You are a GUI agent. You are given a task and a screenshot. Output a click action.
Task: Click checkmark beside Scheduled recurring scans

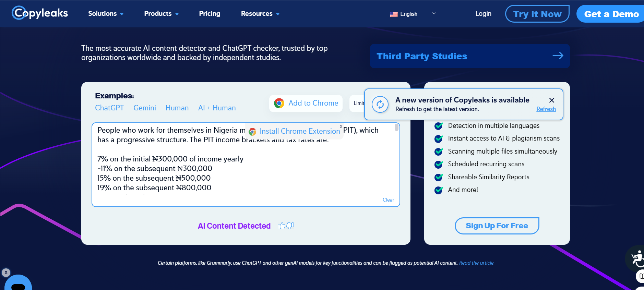tap(439, 164)
